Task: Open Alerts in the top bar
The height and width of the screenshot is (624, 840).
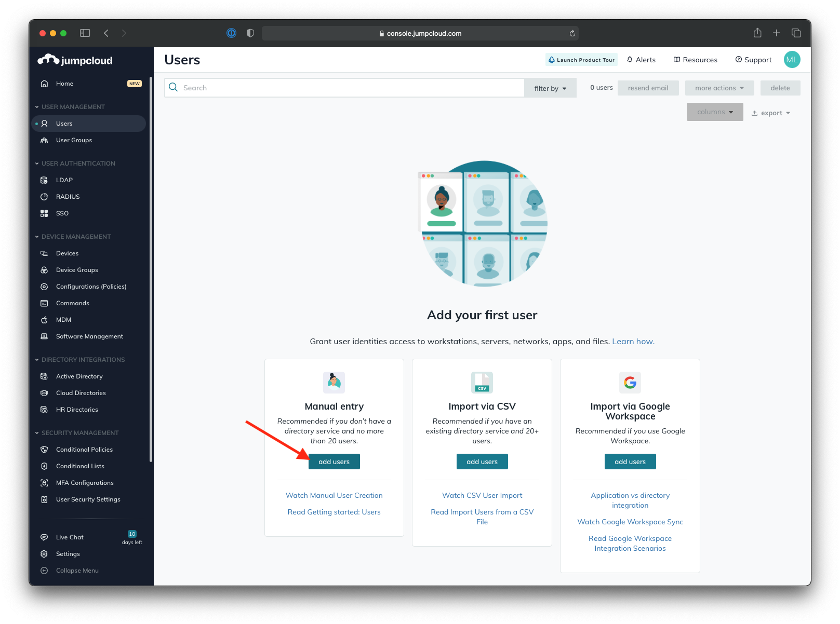Action: 641,60
